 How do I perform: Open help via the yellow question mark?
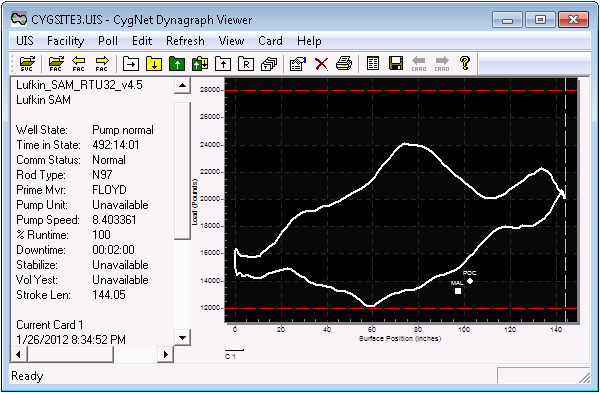465,63
